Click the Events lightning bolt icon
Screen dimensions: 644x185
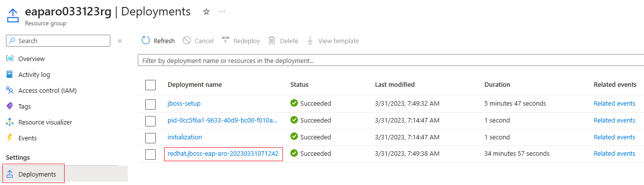pos(9,138)
